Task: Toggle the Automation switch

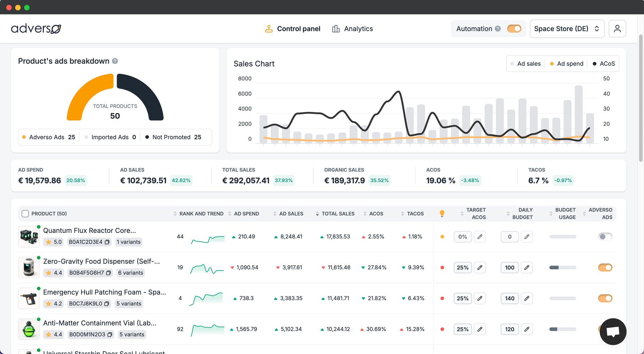Action: click(514, 29)
